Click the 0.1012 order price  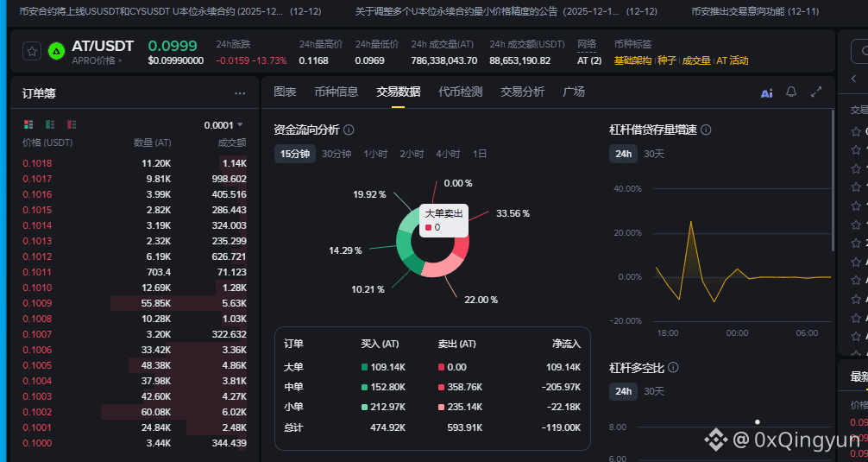37,256
